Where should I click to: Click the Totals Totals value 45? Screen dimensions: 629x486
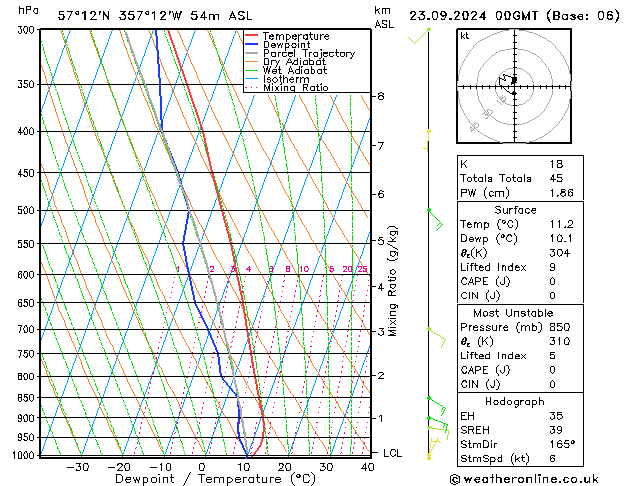[x=556, y=178]
